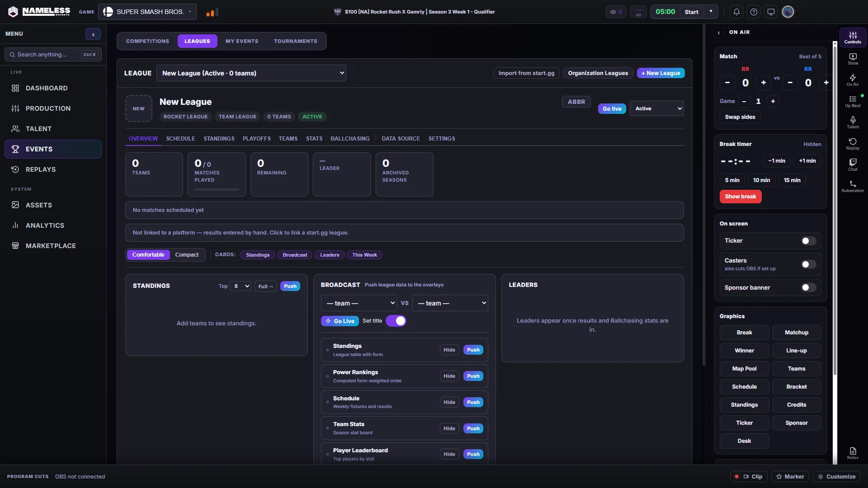Switch to the My Events tab
868x488 pixels.
click(x=242, y=41)
